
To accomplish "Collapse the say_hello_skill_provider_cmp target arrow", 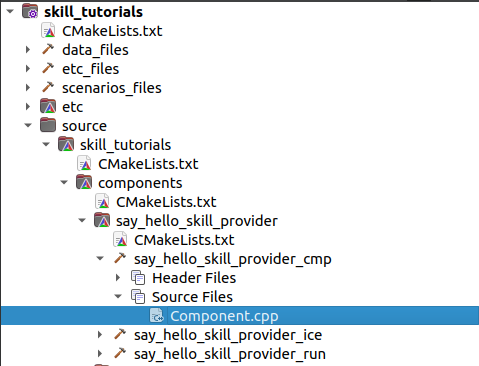I will click(x=100, y=259).
